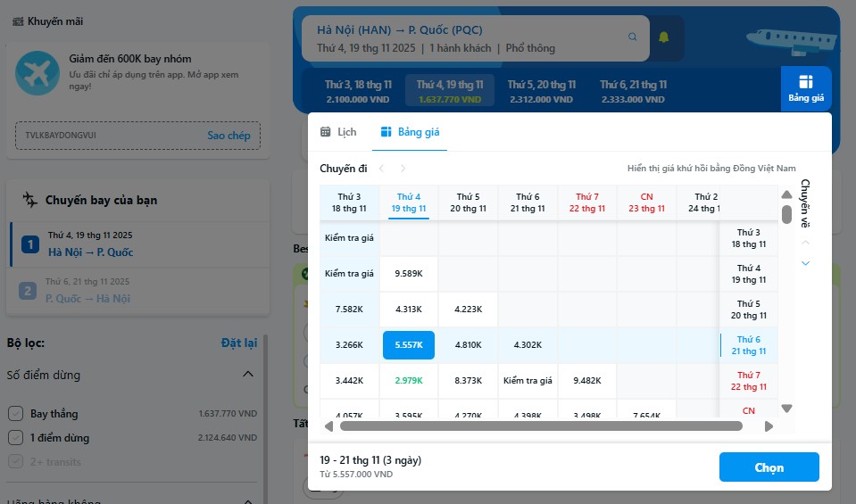Select the Bảng giá tab
This screenshot has height=504, width=856.
click(410, 132)
